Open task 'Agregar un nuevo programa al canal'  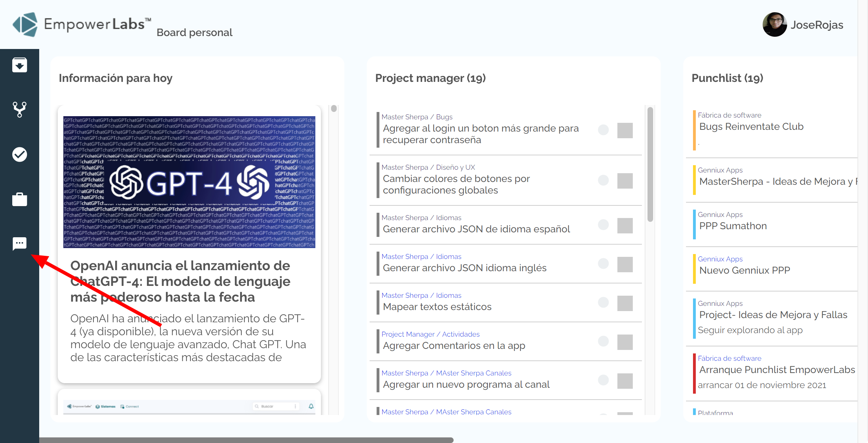point(466,384)
